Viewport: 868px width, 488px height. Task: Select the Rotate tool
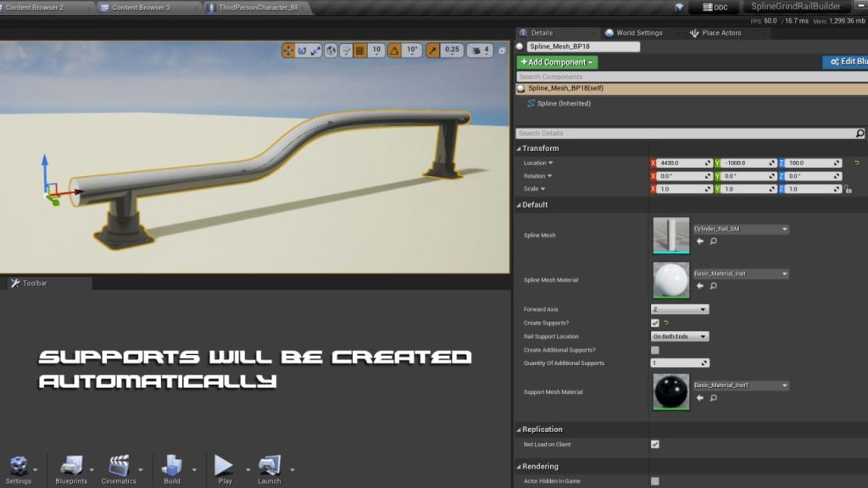(x=303, y=50)
